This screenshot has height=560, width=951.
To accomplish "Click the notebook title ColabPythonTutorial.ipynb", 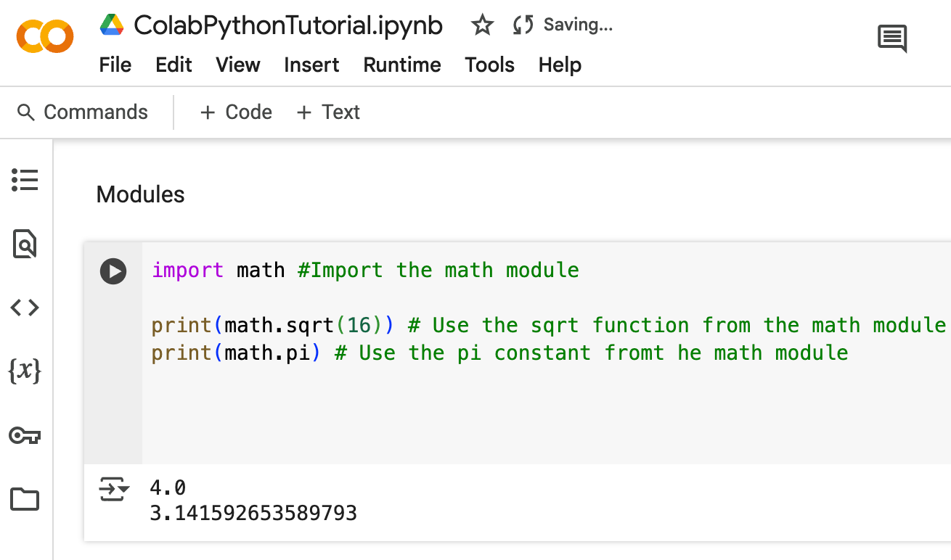I will (288, 25).
